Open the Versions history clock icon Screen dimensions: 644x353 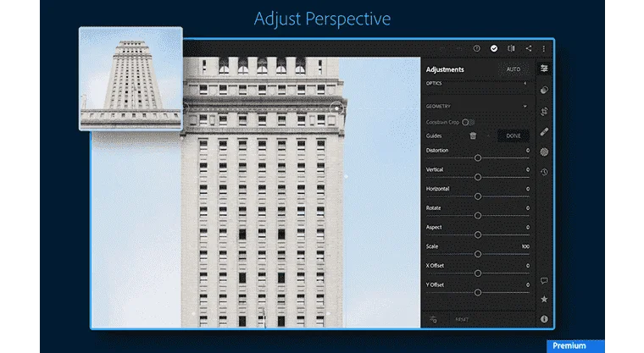[x=544, y=172]
